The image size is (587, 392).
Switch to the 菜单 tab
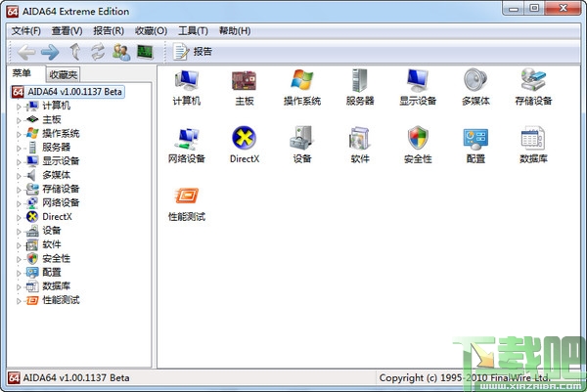coord(22,73)
